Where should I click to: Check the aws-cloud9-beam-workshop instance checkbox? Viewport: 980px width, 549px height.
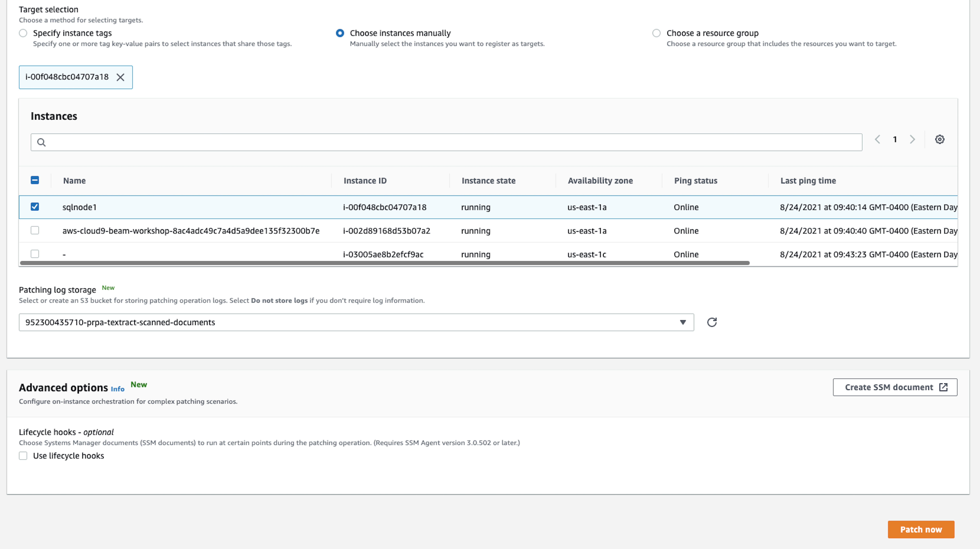[35, 230]
